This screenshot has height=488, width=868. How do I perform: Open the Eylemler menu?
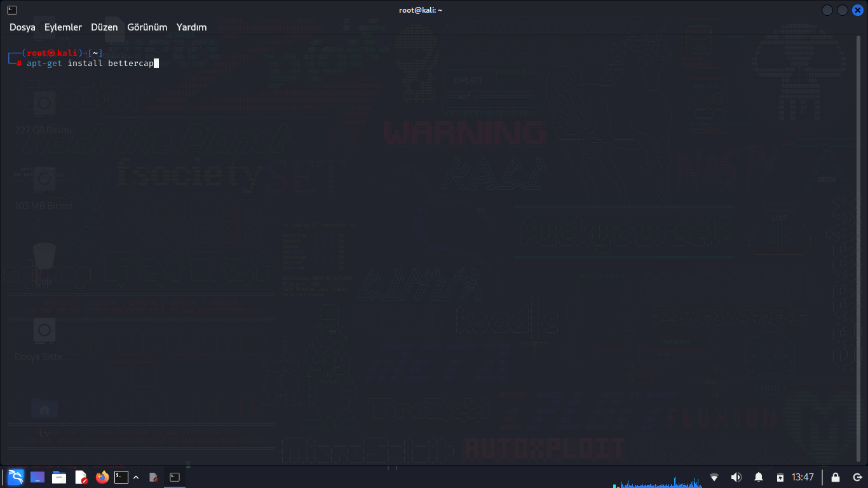click(x=63, y=27)
